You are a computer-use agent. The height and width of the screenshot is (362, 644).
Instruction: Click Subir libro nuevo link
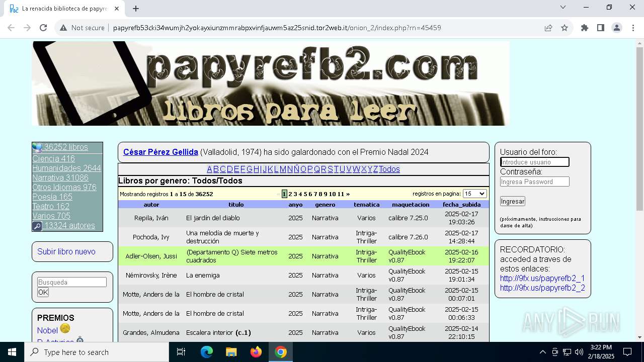[x=66, y=252]
